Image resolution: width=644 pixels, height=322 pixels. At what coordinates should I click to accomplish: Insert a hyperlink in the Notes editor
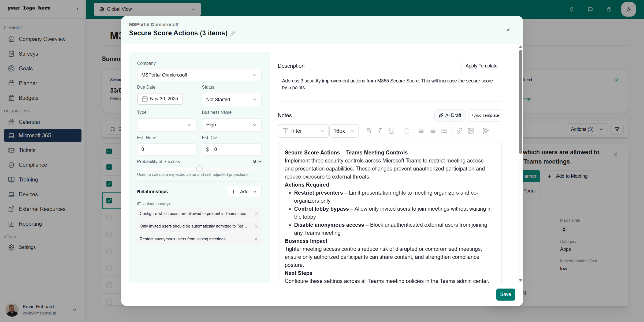(459, 131)
